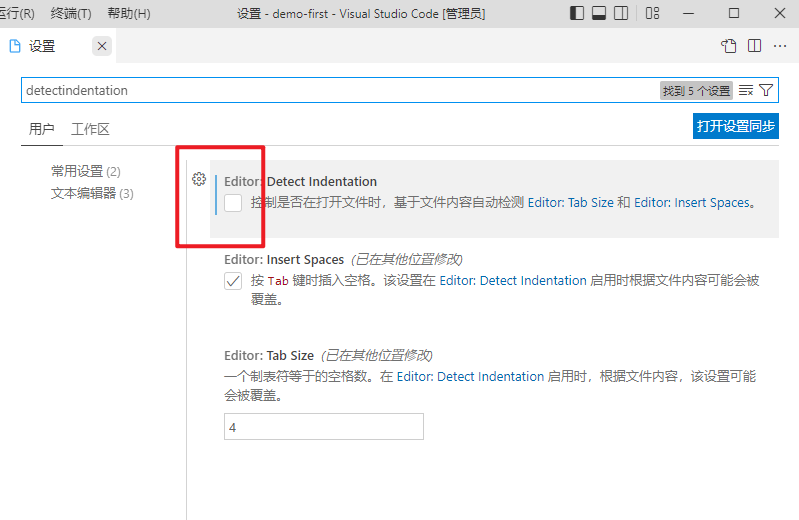Click the 打开设置同步 button
The height and width of the screenshot is (520, 799).
[x=735, y=126]
